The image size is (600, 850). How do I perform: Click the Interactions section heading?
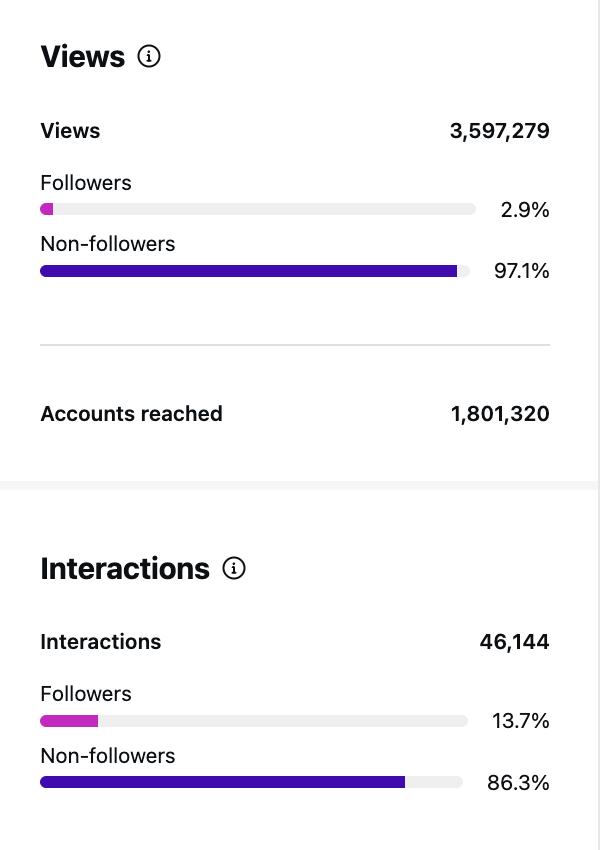[125, 568]
